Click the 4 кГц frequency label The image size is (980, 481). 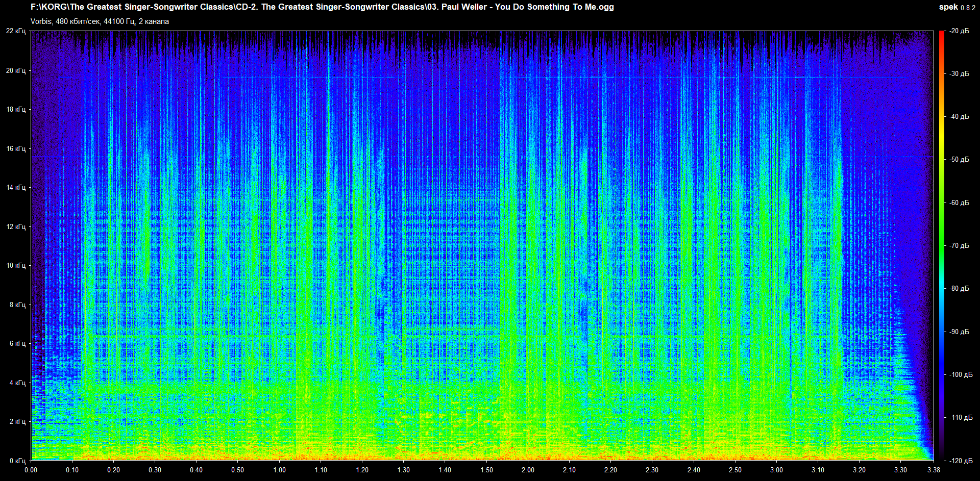(17, 383)
